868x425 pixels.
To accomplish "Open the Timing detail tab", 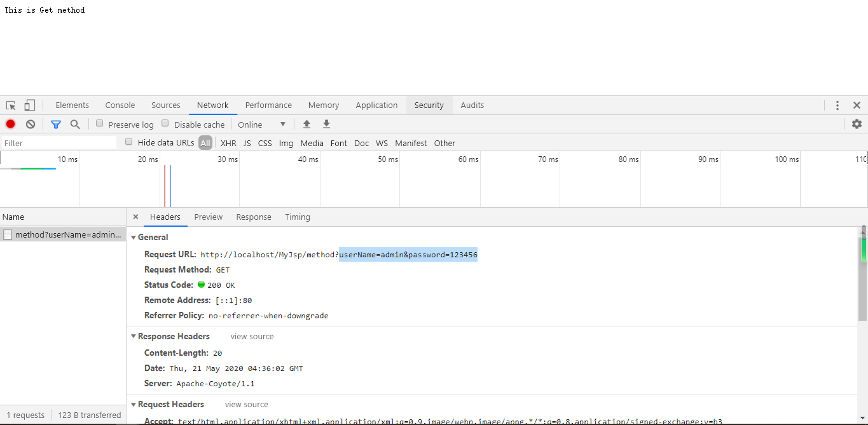I will [x=298, y=217].
